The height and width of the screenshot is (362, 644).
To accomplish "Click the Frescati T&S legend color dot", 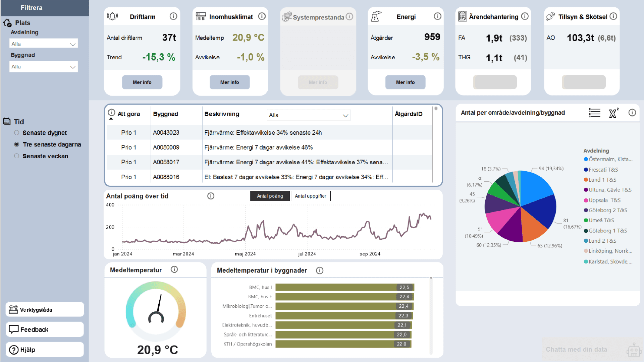I will pos(586,170).
